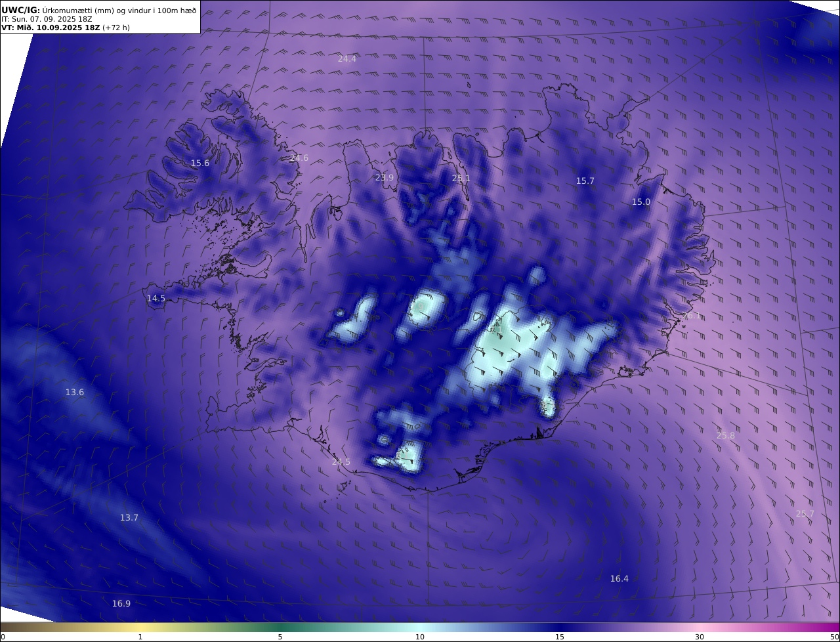Click the 5 tick on the color scale
The width and height of the screenshot is (840, 642).
(280, 637)
